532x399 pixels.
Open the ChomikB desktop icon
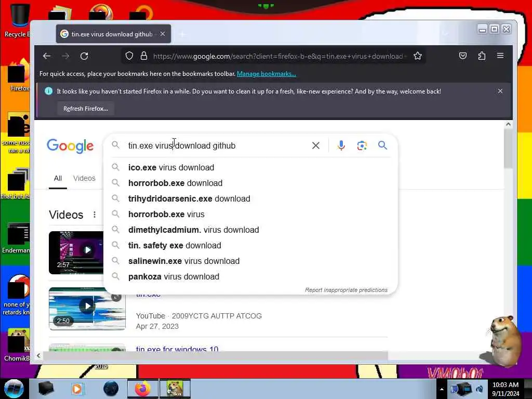click(x=17, y=345)
